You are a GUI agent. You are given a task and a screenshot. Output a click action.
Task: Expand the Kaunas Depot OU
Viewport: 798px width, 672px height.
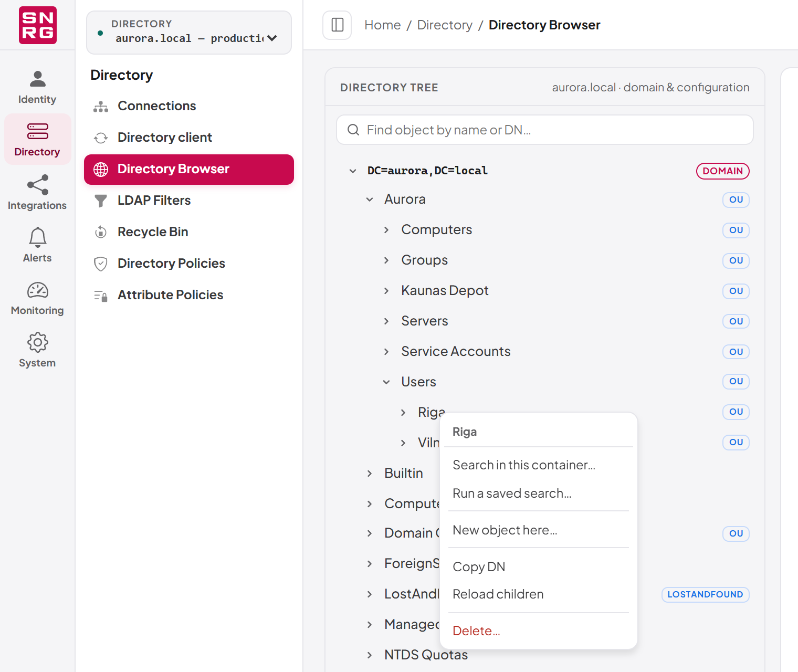[x=386, y=291]
